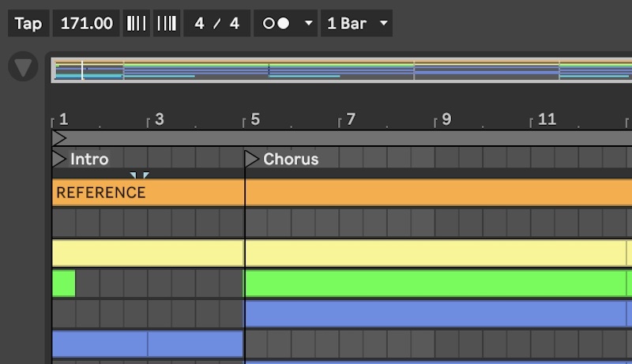
Task: Select the time signature numerator
Action: tap(201, 23)
